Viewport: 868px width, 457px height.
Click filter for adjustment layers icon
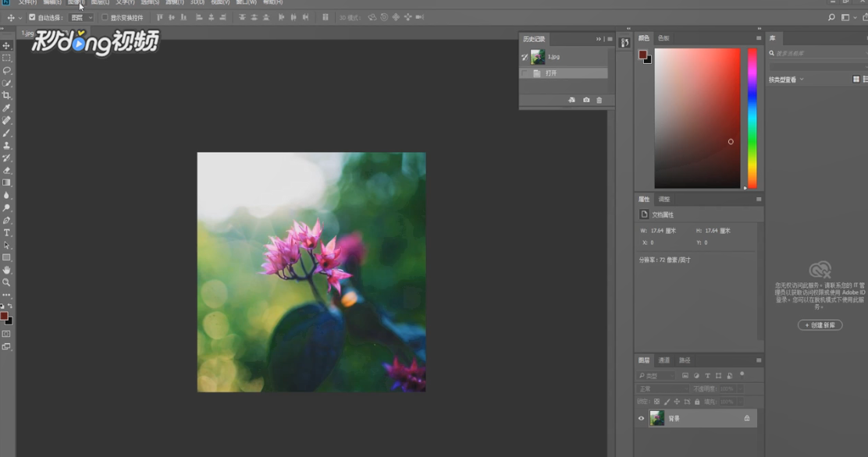click(696, 376)
